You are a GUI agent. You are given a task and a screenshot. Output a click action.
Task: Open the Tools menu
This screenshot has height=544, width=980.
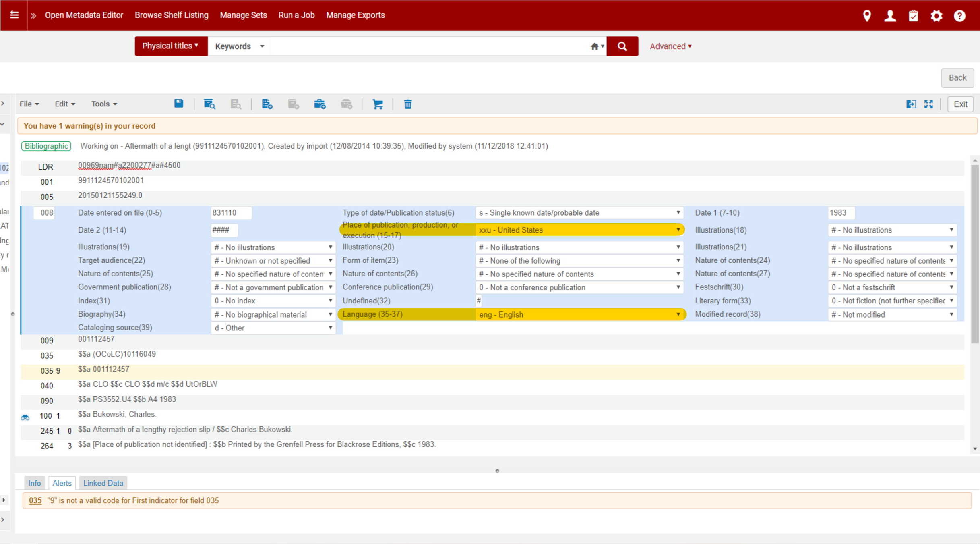coord(104,104)
